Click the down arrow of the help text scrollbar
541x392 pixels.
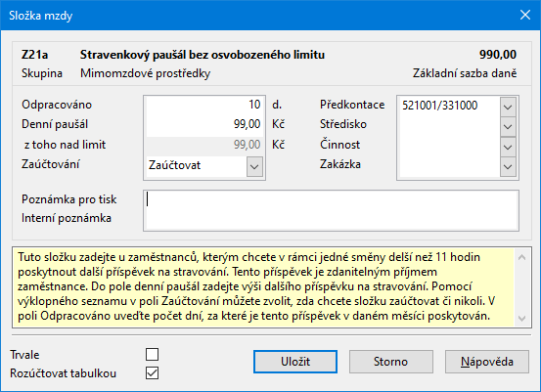(x=522, y=319)
